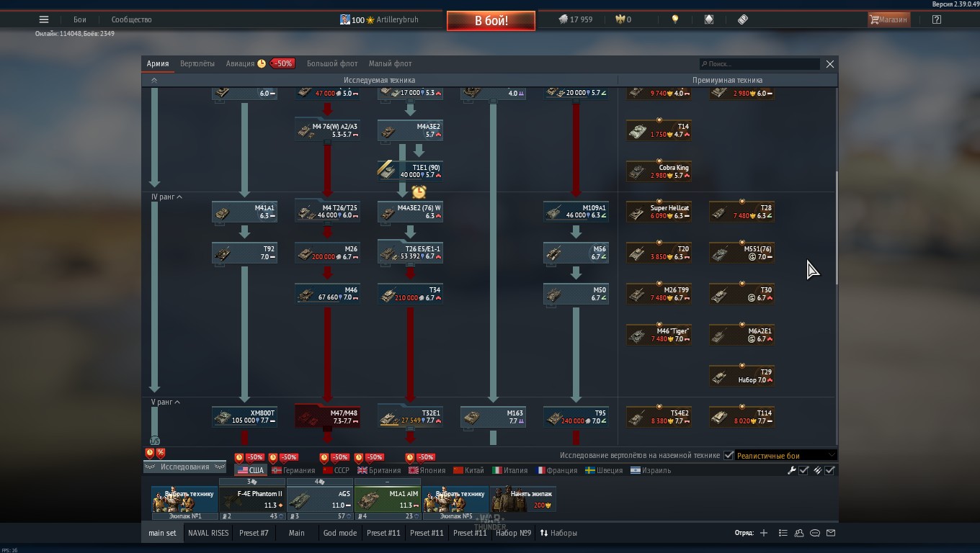Image resolution: width=980 pixels, height=553 pixels.
Task: Click Выбрать технику for Экипаж №5
Action: pyautogui.click(x=455, y=499)
